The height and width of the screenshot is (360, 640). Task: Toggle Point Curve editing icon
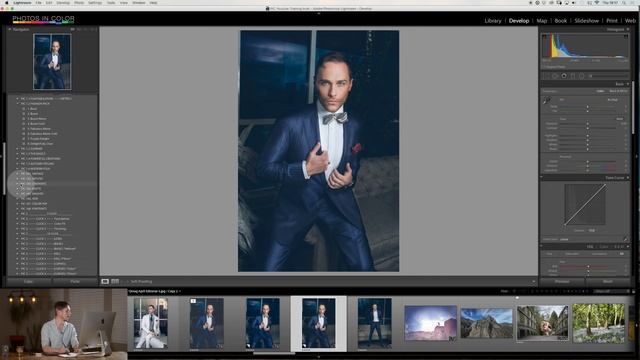[x=625, y=239]
